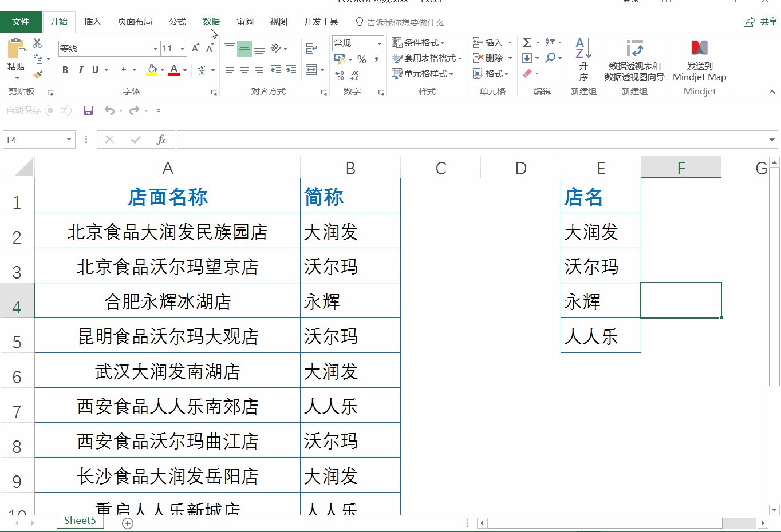
Task: Click the Undo arrow icon
Action: pyautogui.click(x=111, y=110)
